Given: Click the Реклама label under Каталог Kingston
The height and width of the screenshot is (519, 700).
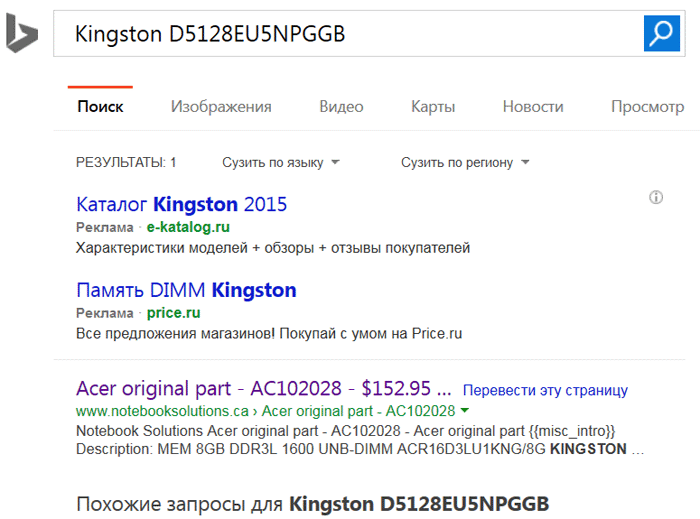Looking at the screenshot, I should click(x=104, y=227).
